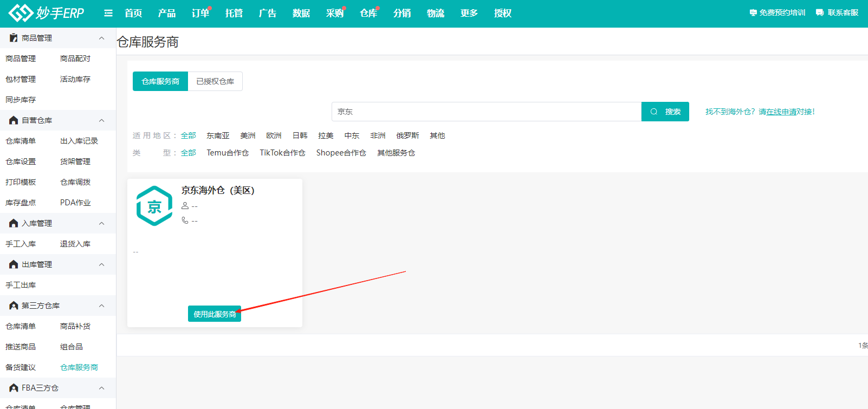The width and height of the screenshot is (868, 409).
Task: Click the 商品管理 section icon
Action: pos(14,38)
